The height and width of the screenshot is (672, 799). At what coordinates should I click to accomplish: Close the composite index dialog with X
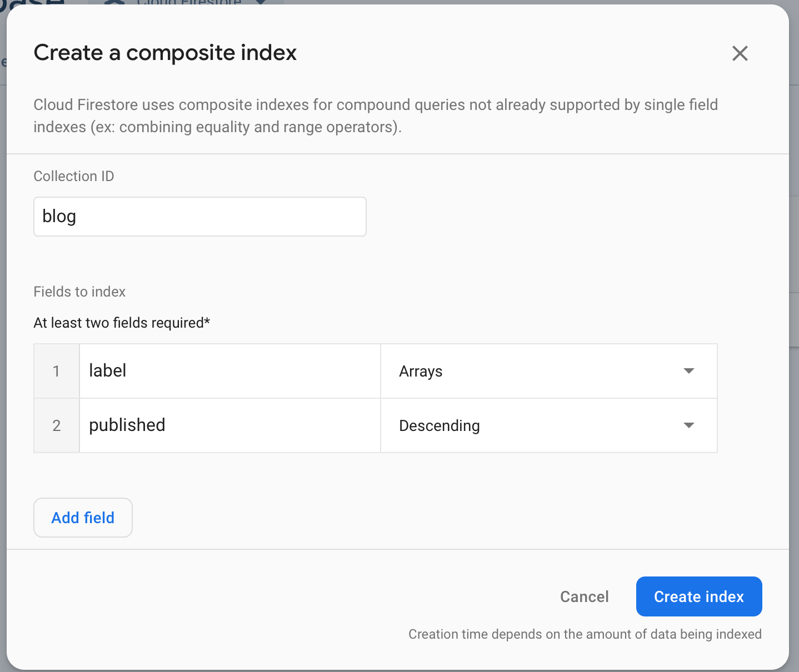pyautogui.click(x=740, y=53)
